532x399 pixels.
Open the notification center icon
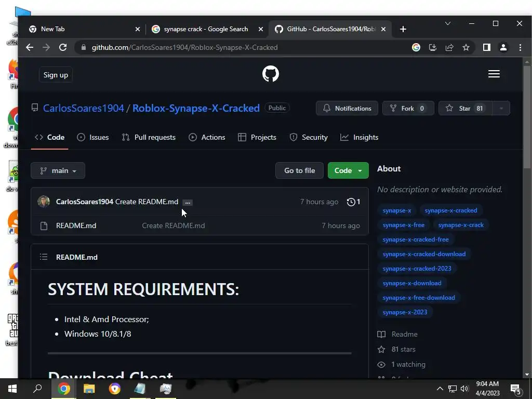(x=516, y=389)
